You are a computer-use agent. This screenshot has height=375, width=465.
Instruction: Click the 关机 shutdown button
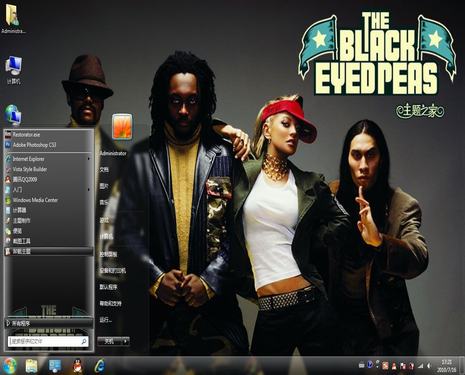tap(109, 341)
